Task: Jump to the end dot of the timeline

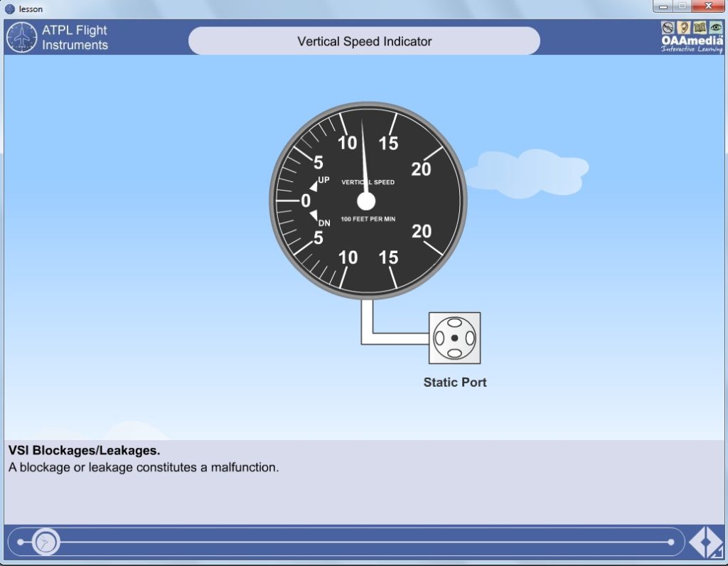Action: 671,542
